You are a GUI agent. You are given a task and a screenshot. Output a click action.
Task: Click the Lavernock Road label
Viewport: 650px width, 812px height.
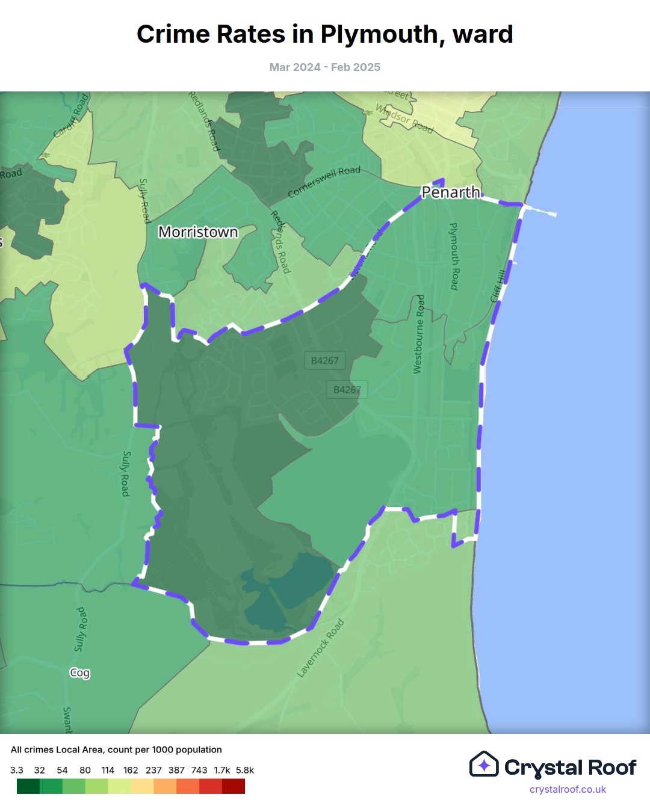[321, 648]
